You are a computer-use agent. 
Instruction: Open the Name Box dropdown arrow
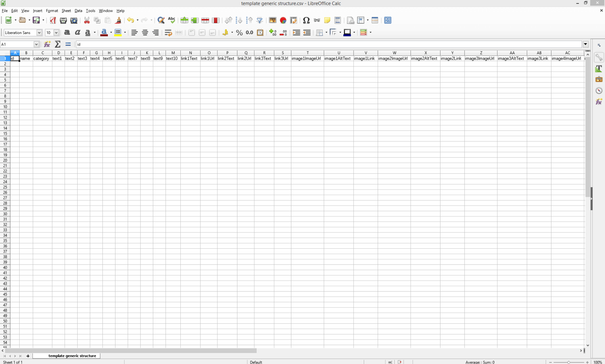[x=36, y=44]
